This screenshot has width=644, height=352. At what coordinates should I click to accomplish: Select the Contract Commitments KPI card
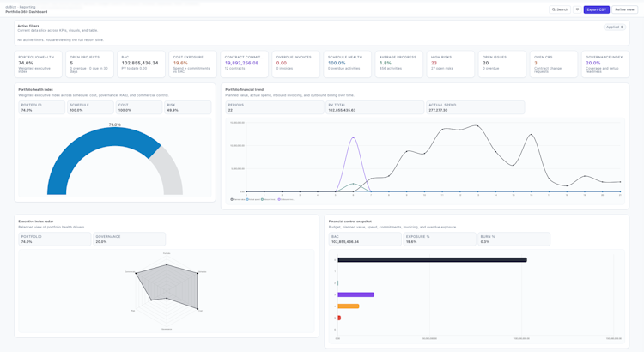[245, 64]
